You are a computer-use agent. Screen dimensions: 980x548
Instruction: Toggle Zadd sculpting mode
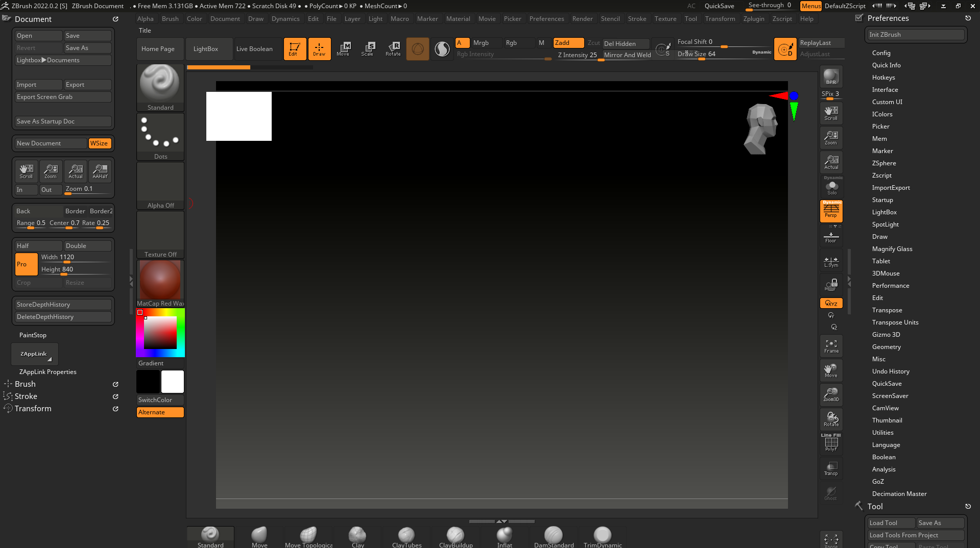tap(568, 43)
